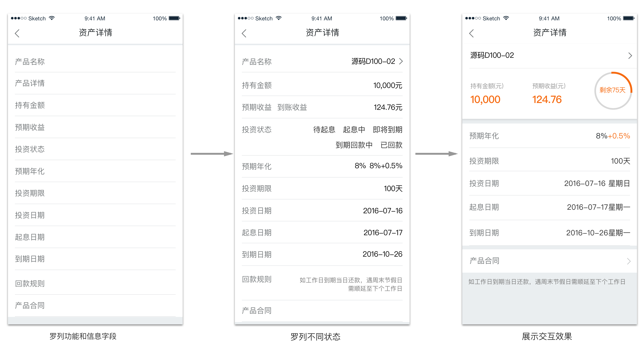Tap back arrow on middle phone screen
This screenshot has height=350, width=644.
(x=244, y=33)
